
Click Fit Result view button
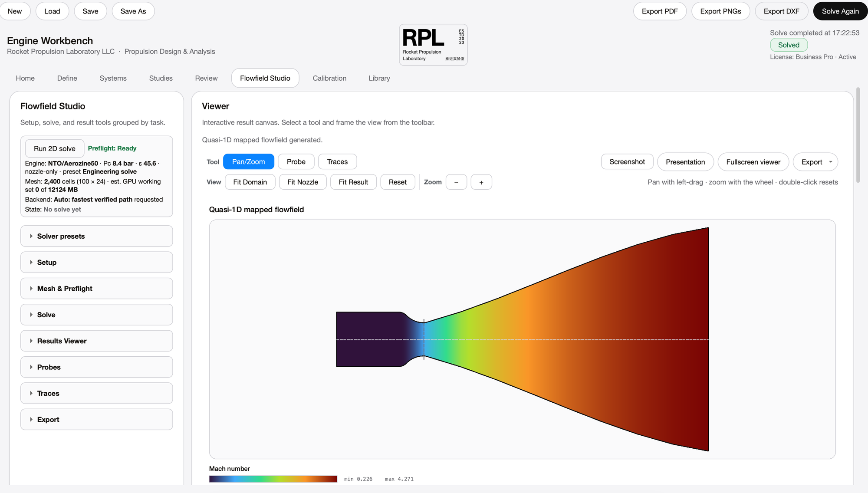pyautogui.click(x=353, y=182)
